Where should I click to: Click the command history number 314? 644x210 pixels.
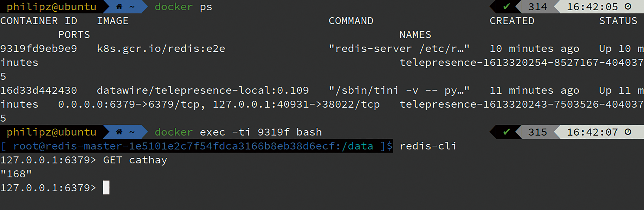click(x=537, y=7)
